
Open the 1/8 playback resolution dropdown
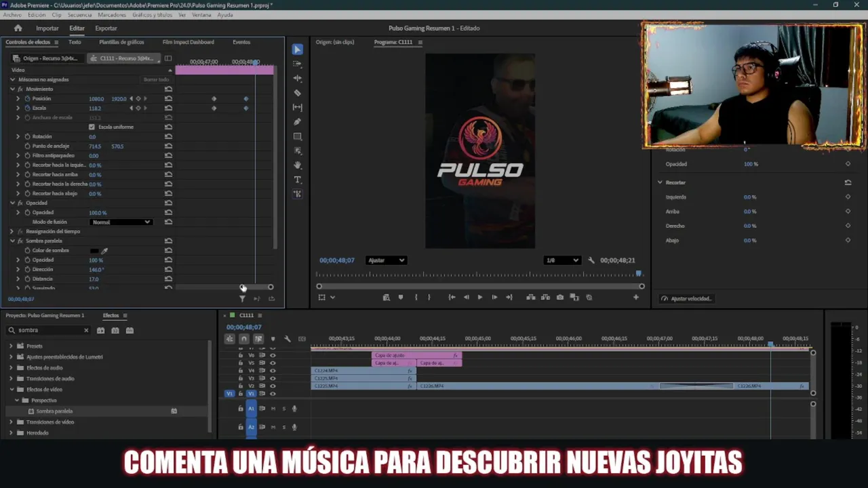tap(562, 260)
